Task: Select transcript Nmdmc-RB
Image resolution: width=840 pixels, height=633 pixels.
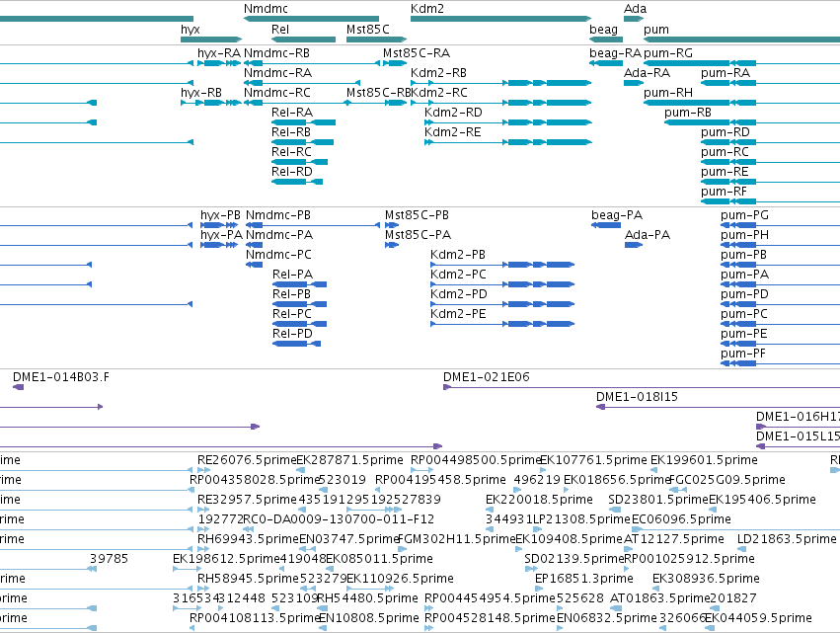Action: pyautogui.click(x=277, y=53)
